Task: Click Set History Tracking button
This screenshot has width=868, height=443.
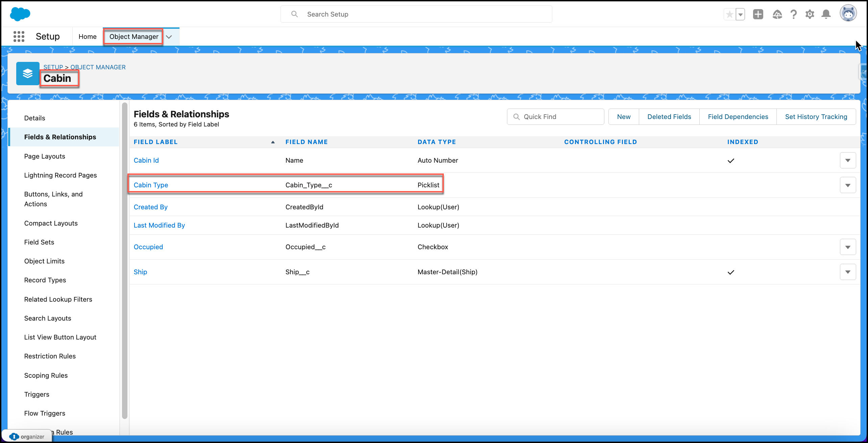Action: click(x=816, y=117)
